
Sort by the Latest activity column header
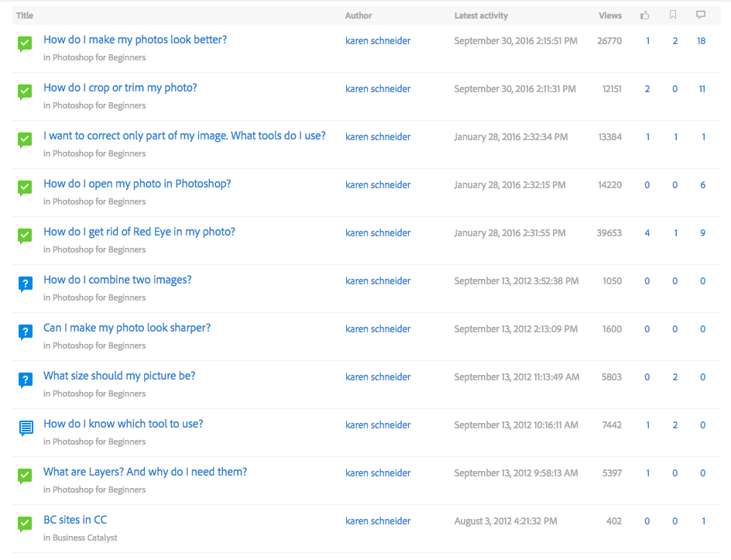[481, 15]
